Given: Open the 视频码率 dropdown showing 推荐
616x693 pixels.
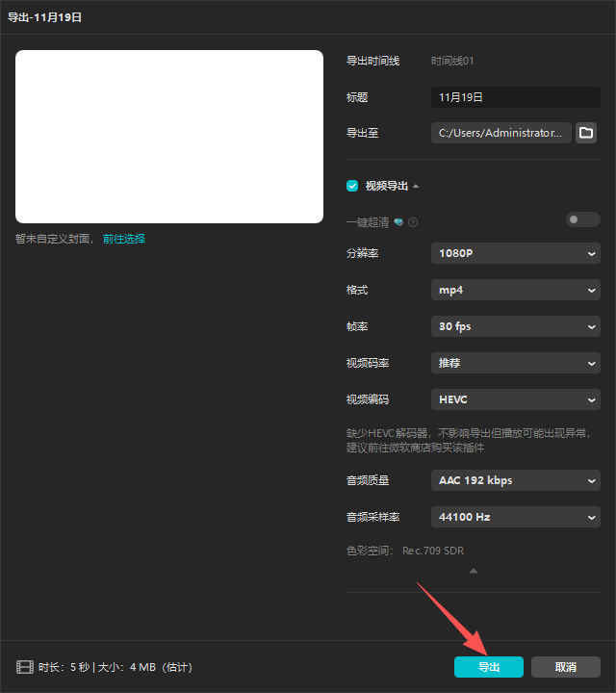Looking at the screenshot, I should pyautogui.click(x=515, y=363).
